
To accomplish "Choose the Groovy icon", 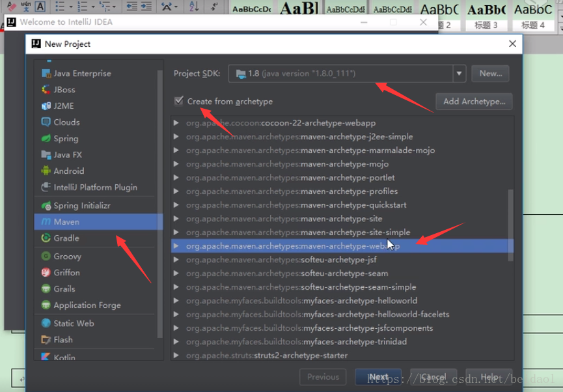I will point(46,256).
